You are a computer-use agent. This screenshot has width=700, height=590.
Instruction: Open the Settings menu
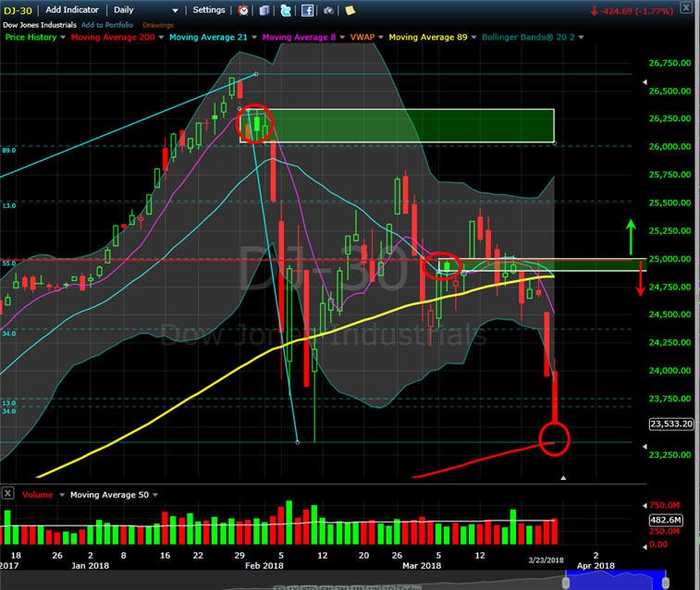coord(209,10)
